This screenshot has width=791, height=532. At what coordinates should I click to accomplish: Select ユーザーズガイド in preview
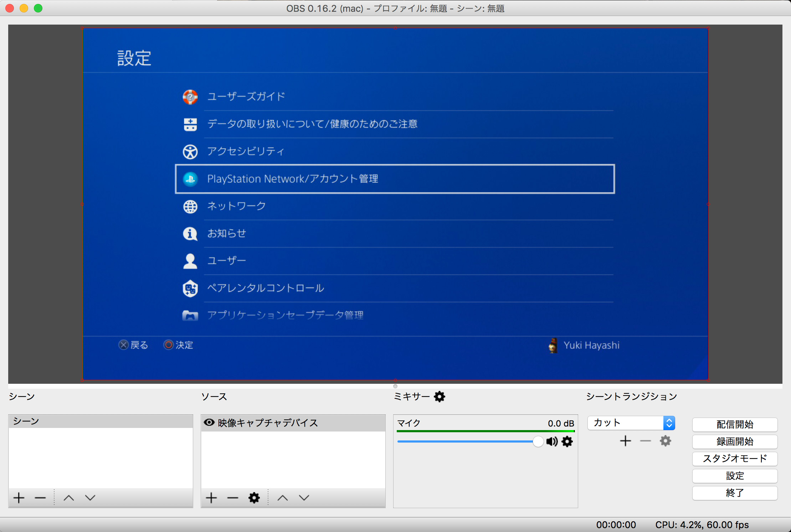(394, 97)
